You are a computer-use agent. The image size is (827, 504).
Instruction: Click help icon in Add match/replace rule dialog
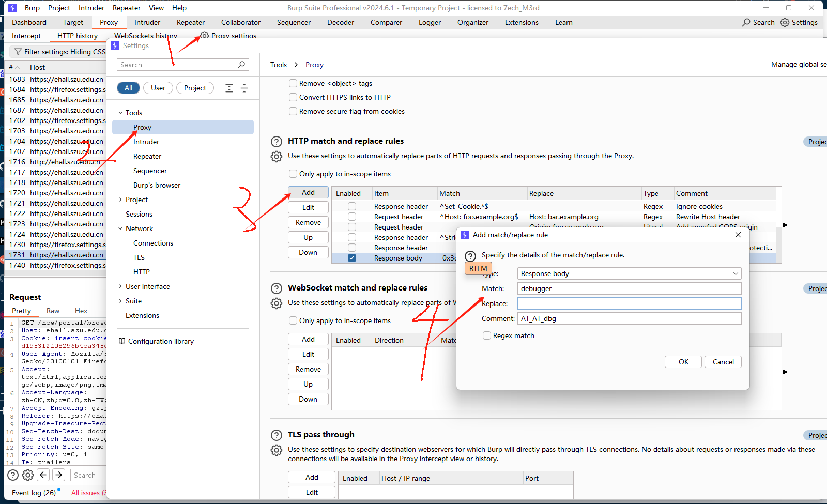(470, 256)
